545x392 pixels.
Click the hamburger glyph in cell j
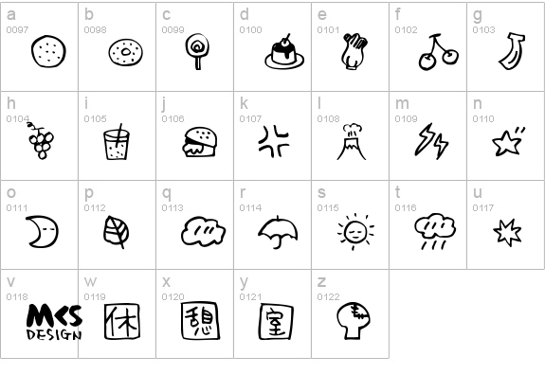tap(199, 142)
